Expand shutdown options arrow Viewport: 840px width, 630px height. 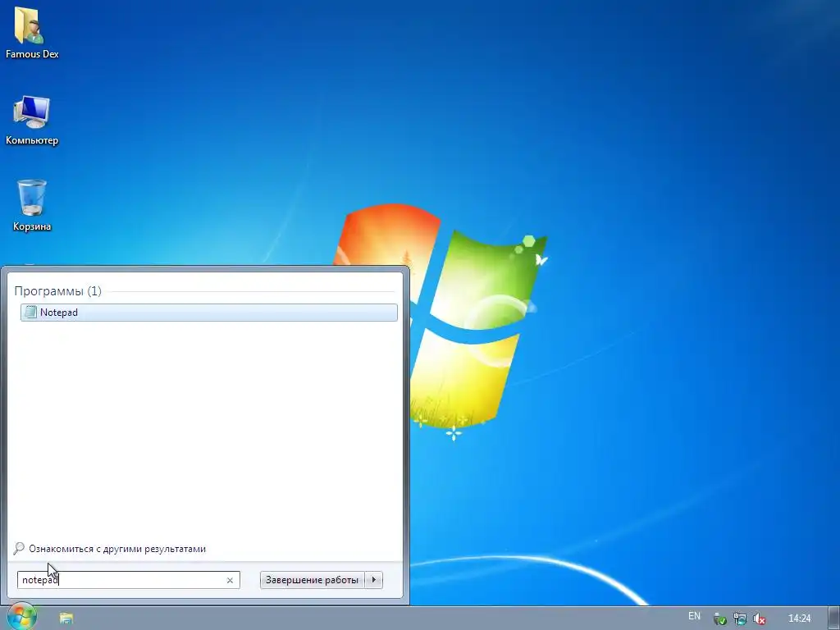point(374,580)
